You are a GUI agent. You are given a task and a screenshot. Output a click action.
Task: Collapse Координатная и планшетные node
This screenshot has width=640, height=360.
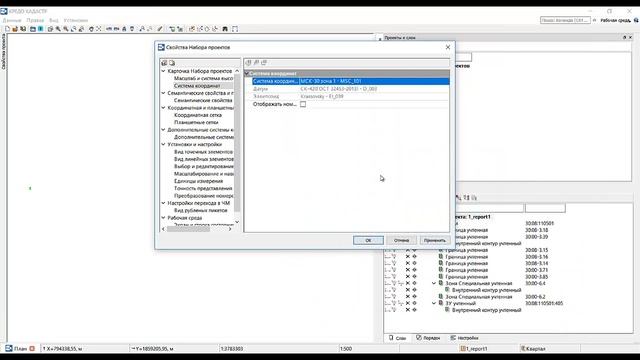[x=164, y=108]
